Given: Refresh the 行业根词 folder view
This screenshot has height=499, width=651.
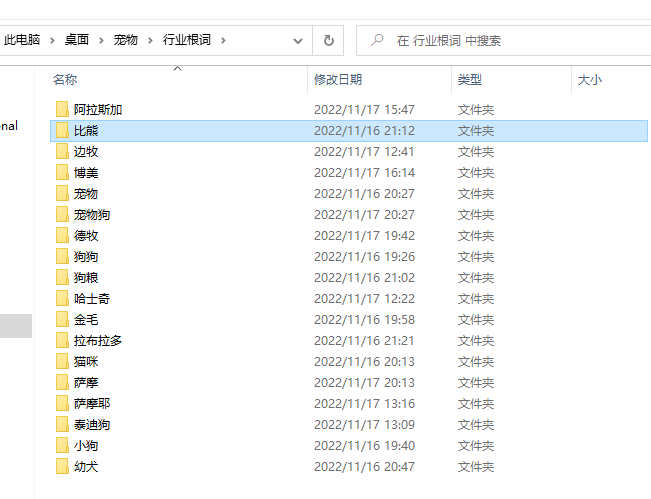Looking at the screenshot, I should 328,40.
